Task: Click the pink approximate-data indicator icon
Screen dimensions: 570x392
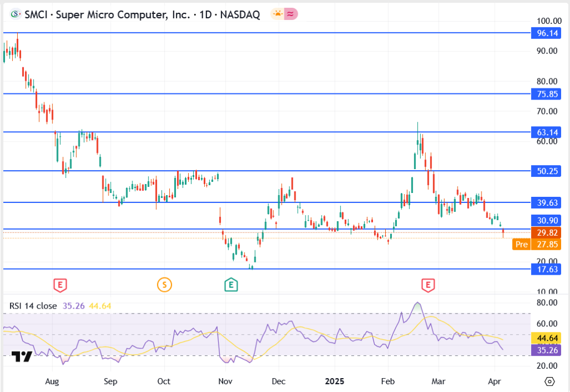Action: (x=291, y=14)
